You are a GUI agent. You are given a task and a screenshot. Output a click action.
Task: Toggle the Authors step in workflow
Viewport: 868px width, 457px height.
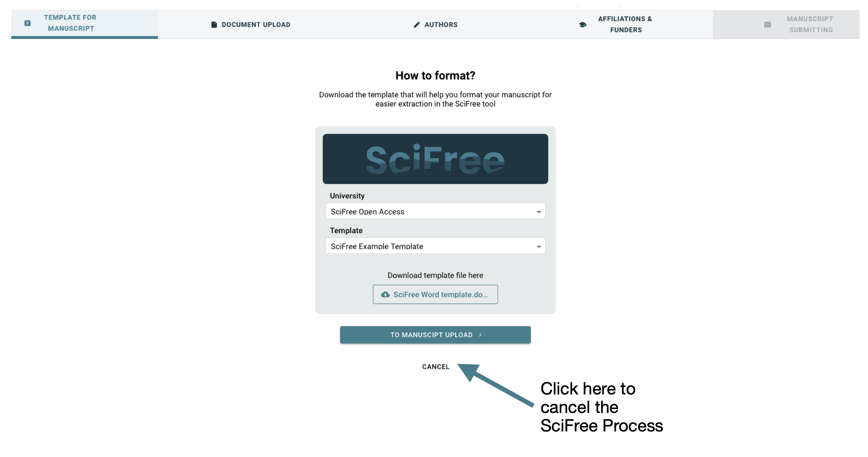tap(435, 24)
